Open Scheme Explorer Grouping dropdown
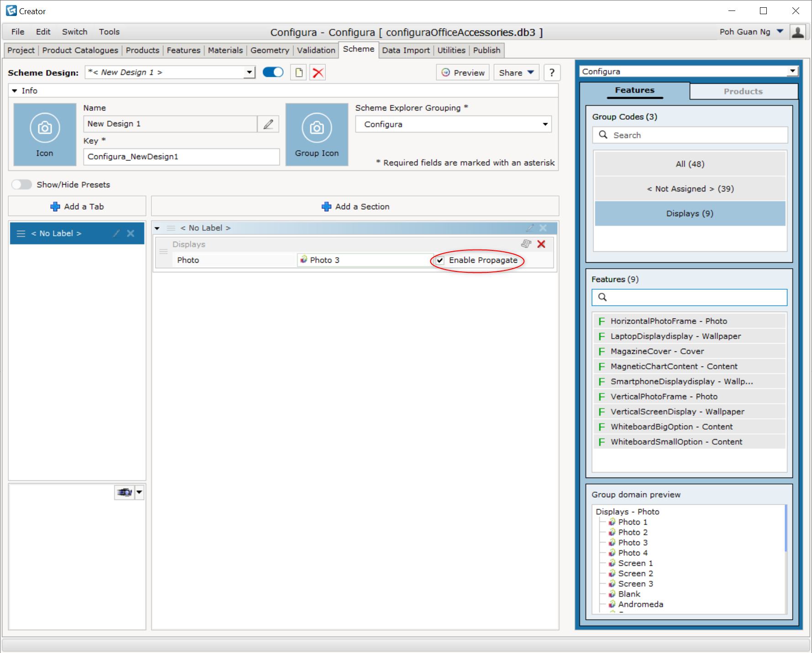Viewport: 812px width, 653px height. click(545, 124)
